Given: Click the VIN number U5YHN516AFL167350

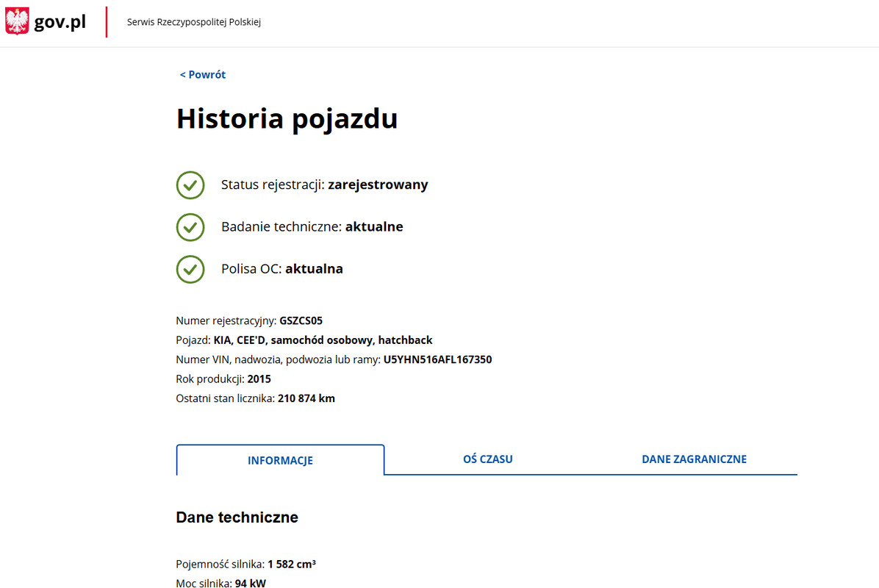Looking at the screenshot, I should (x=438, y=359).
